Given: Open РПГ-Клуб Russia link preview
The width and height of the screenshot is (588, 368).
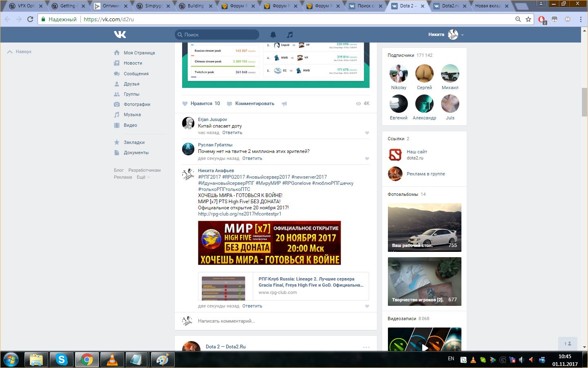Looking at the screenshot, I should click(283, 286).
